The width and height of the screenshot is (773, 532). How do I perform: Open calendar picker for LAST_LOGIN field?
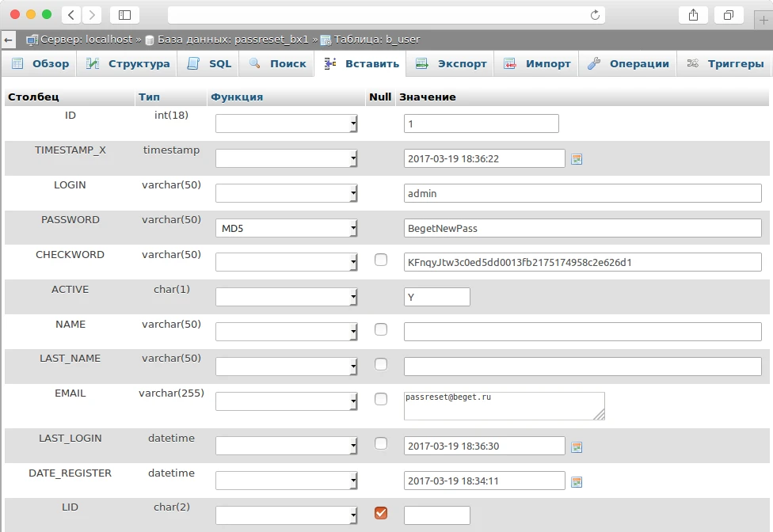pos(577,447)
